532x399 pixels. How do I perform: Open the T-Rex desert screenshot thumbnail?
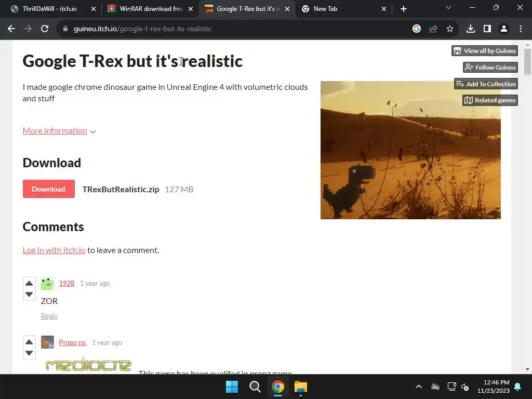410,150
